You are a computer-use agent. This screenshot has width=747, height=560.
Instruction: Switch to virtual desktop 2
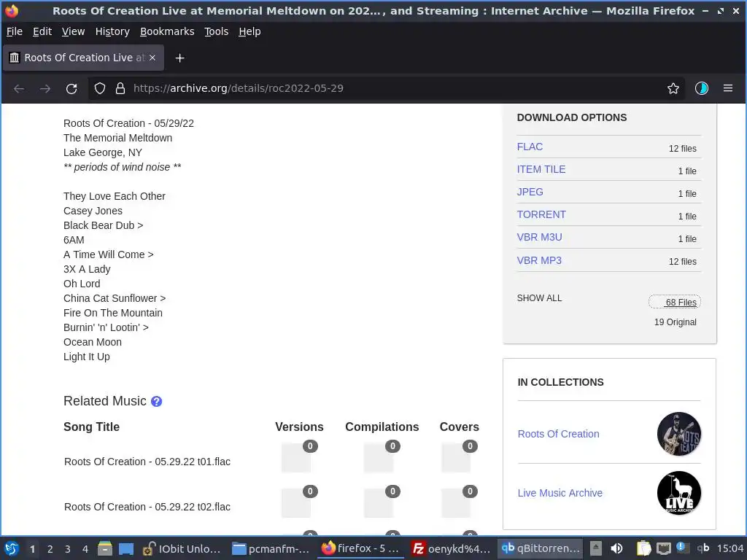(50, 549)
